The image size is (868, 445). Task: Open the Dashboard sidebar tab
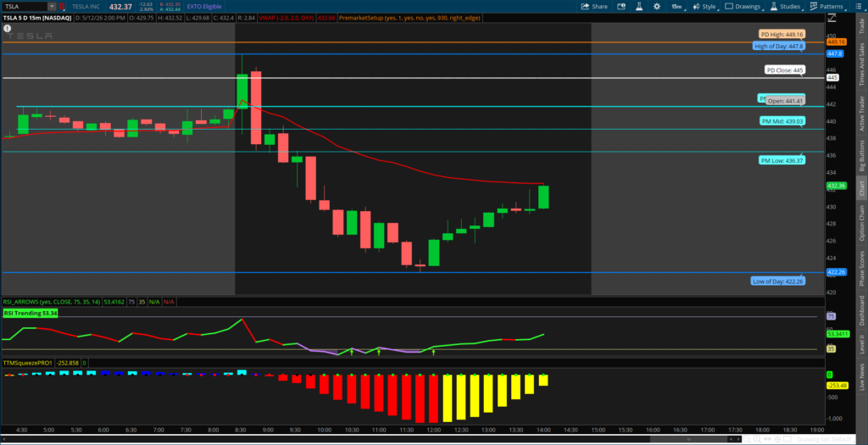tap(861, 310)
